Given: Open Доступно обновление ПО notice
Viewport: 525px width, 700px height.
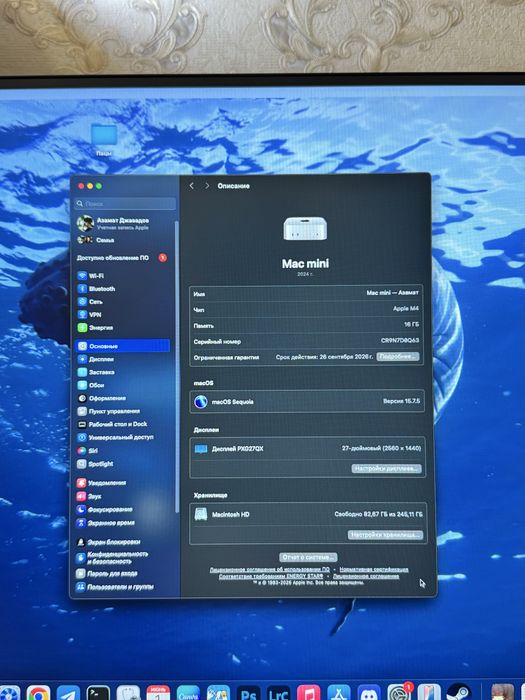Looking at the screenshot, I should (122, 258).
